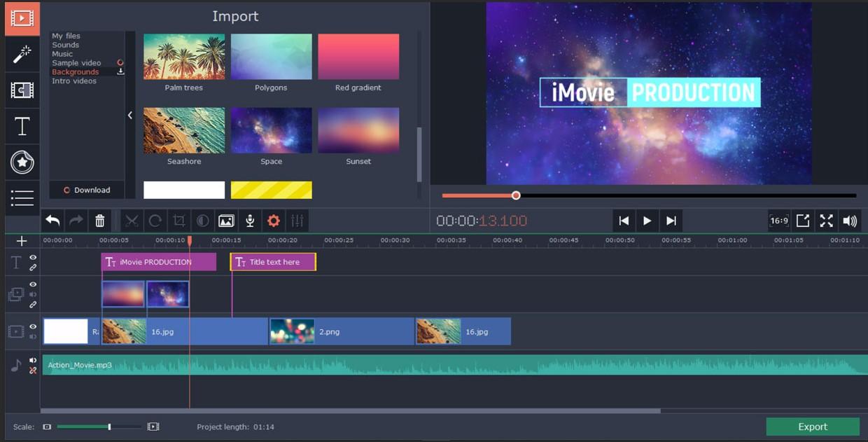Undo the last action
This screenshot has width=868, height=442.
pos(52,221)
